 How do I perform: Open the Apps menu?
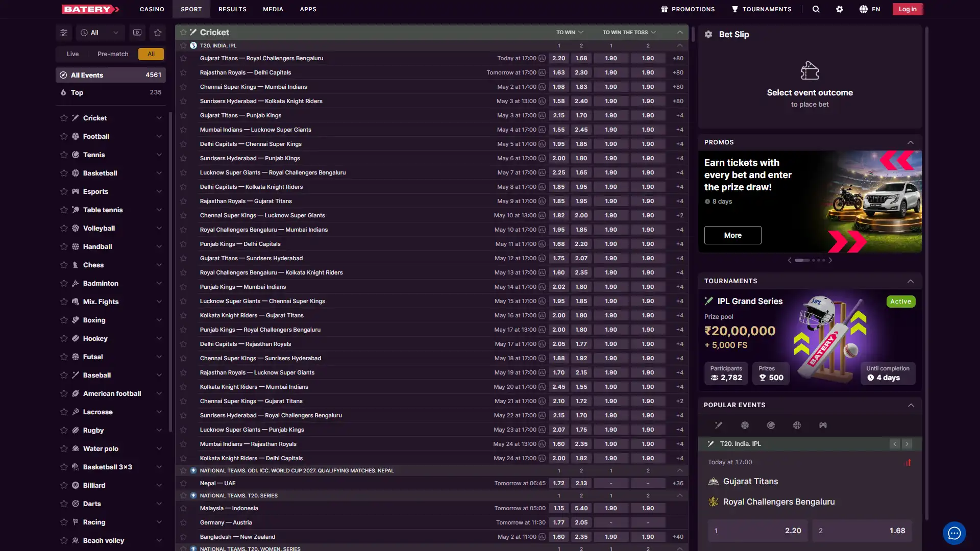[x=308, y=9]
